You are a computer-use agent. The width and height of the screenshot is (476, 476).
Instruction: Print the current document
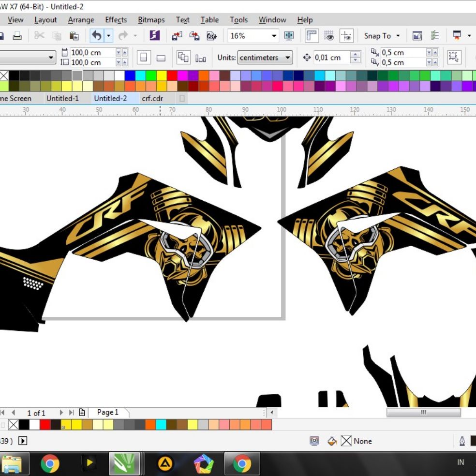[18, 35]
